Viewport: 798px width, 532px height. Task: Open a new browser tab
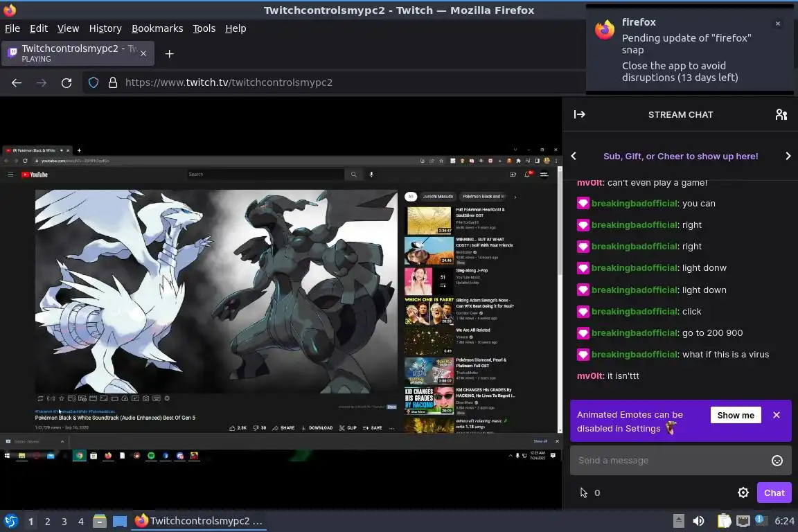tap(170, 53)
